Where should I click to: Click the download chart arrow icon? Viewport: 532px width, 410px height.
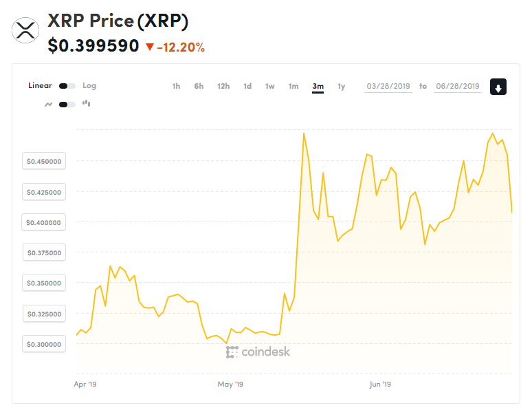click(x=498, y=87)
